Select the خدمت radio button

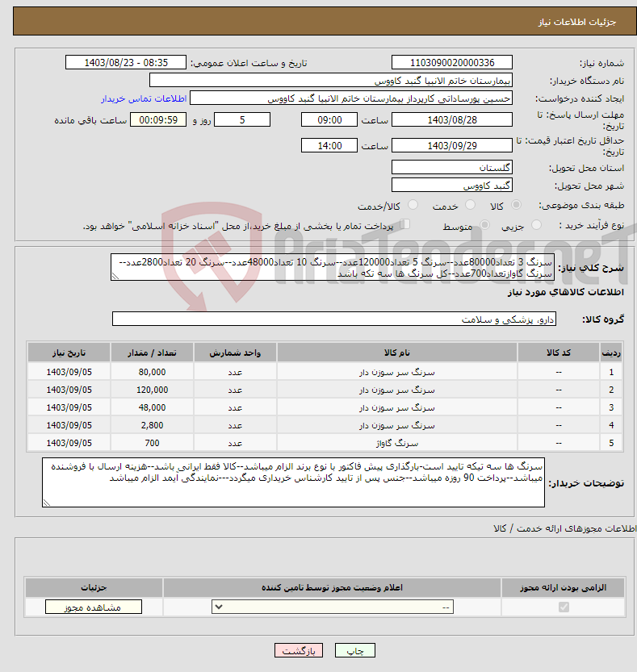pos(470,205)
